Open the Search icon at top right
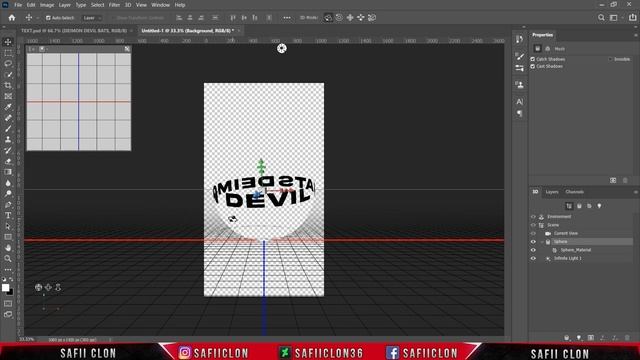The image size is (640, 360). tap(601, 18)
